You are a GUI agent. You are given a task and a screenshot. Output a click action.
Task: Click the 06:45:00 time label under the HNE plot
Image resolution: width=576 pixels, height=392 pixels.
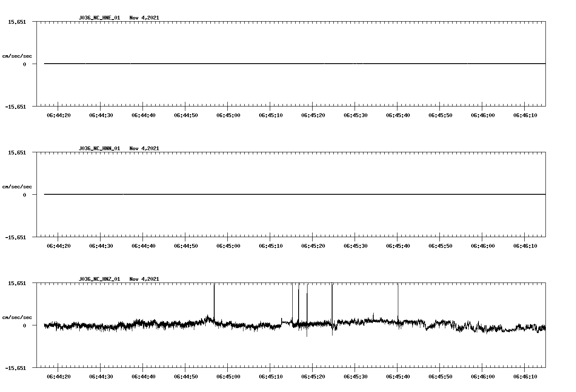(228, 115)
